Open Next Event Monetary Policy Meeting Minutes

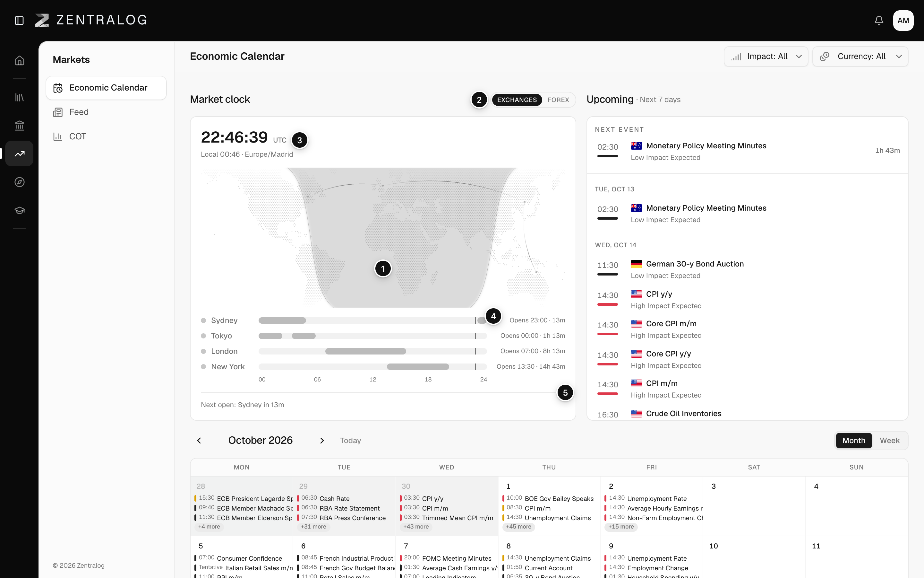point(747,151)
